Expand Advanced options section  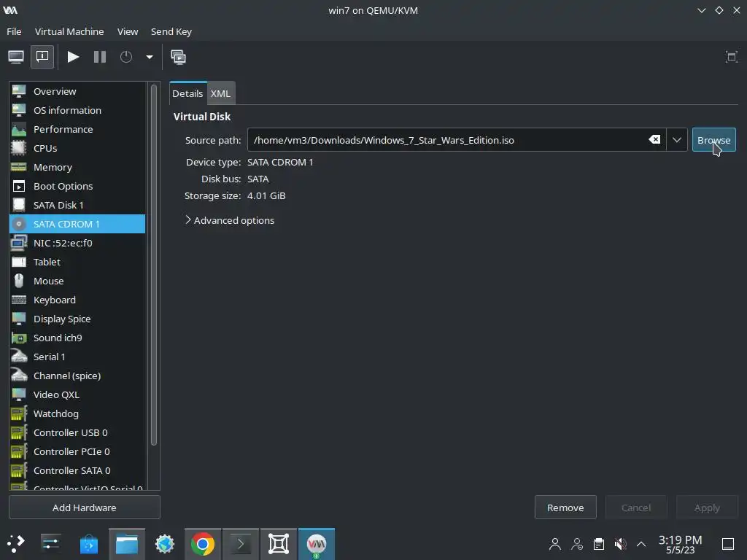point(230,220)
